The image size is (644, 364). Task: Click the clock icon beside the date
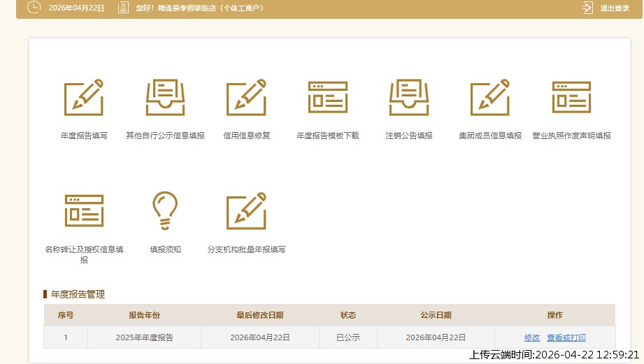pyautogui.click(x=34, y=8)
